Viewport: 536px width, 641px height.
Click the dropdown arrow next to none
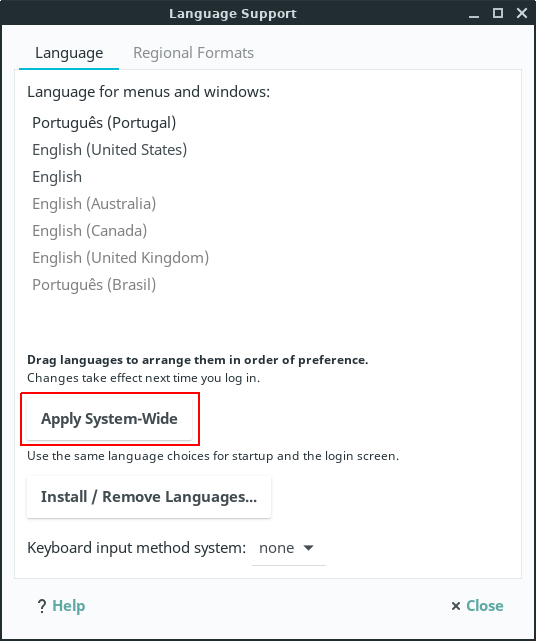pos(309,548)
